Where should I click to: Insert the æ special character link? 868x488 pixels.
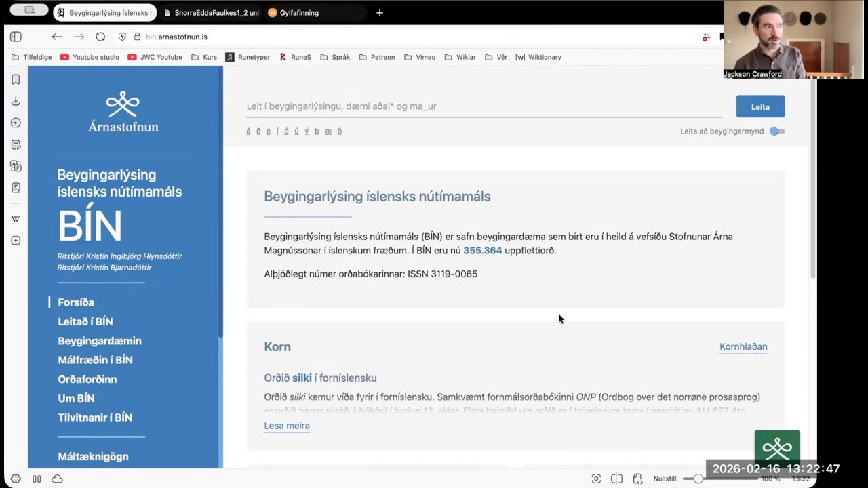[x=328, y=131]
